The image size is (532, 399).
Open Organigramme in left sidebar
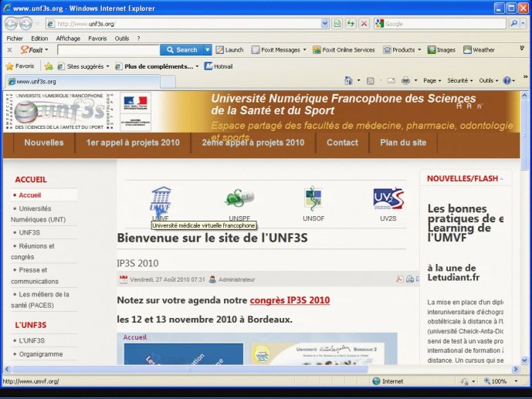(41, 354)
